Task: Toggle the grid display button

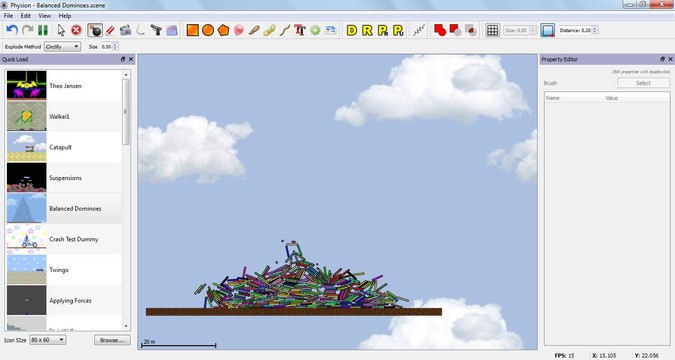Action: tap(492, 30)
